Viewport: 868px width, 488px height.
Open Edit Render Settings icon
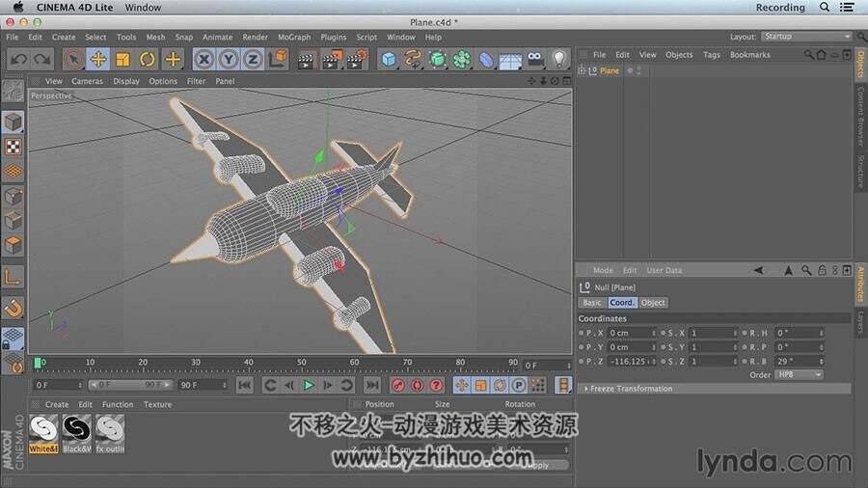[357, 60]
